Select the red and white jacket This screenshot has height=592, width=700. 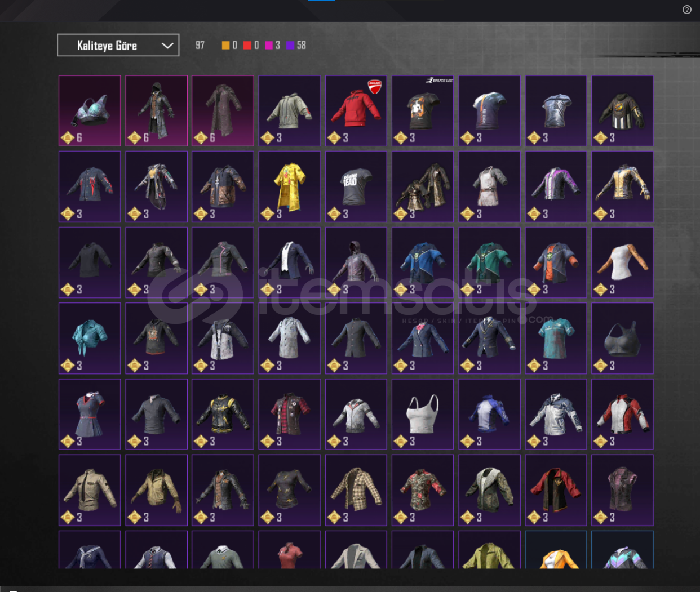tap(622, 415)
